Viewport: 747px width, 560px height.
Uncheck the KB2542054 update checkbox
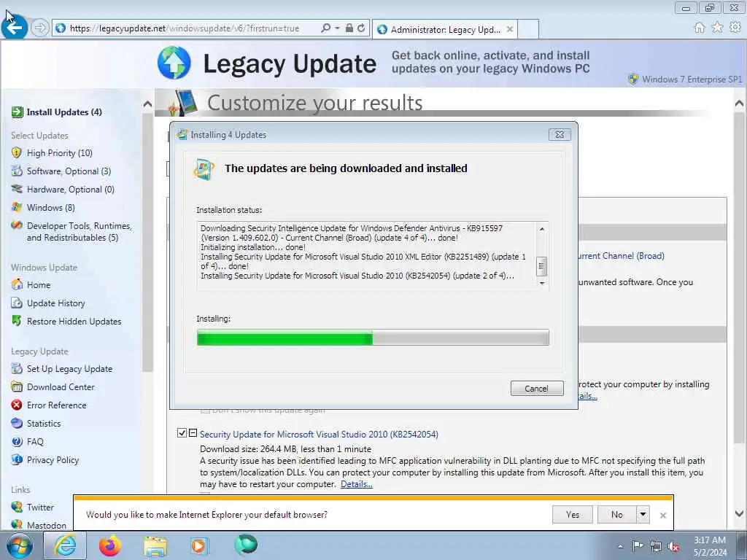click(182, 433)
